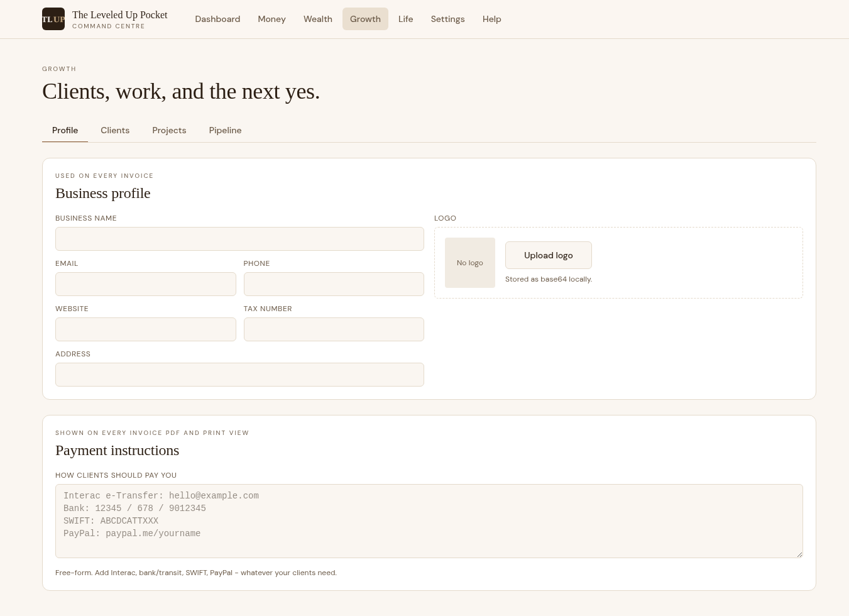Open Settings in the top navigation
This screenshot has height=616, width=849.
pyautogui.click(x=447, y=19)
